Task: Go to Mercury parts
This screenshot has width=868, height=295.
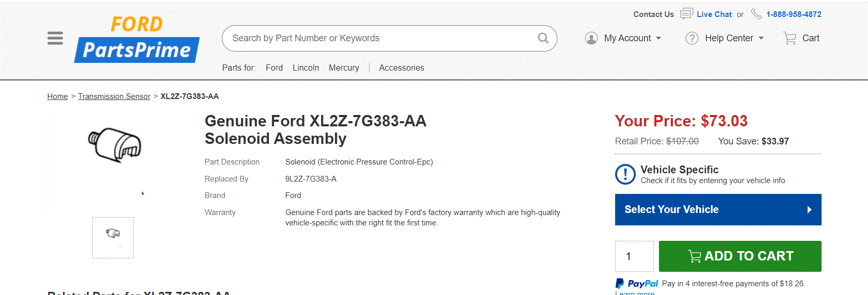Action: (x=344, y=68)
